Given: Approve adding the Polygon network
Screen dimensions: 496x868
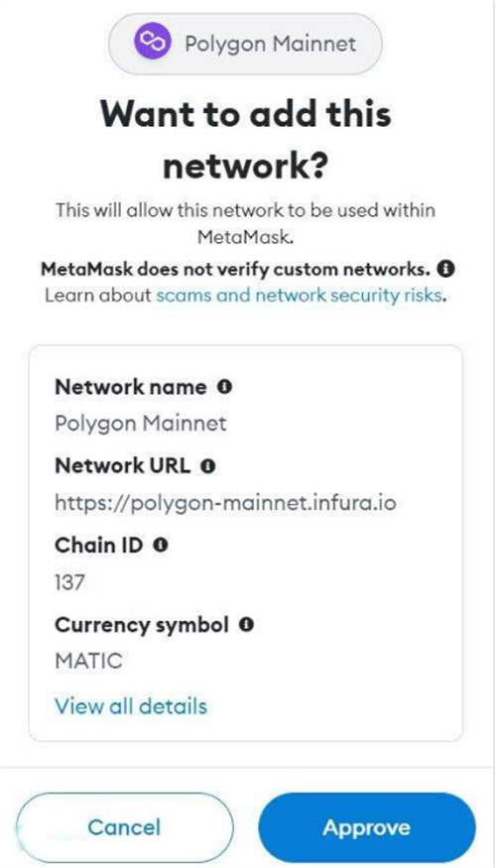Looking at the screenshot, I should point(367,827).
